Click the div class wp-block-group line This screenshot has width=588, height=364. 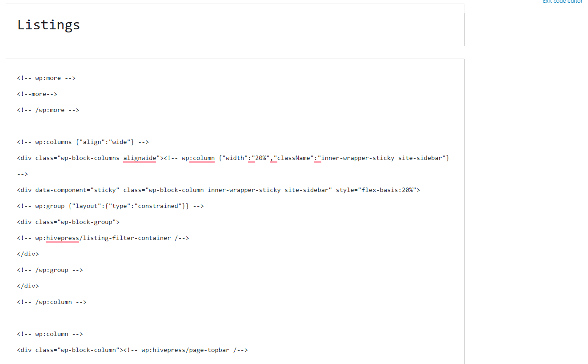point(68,222)
